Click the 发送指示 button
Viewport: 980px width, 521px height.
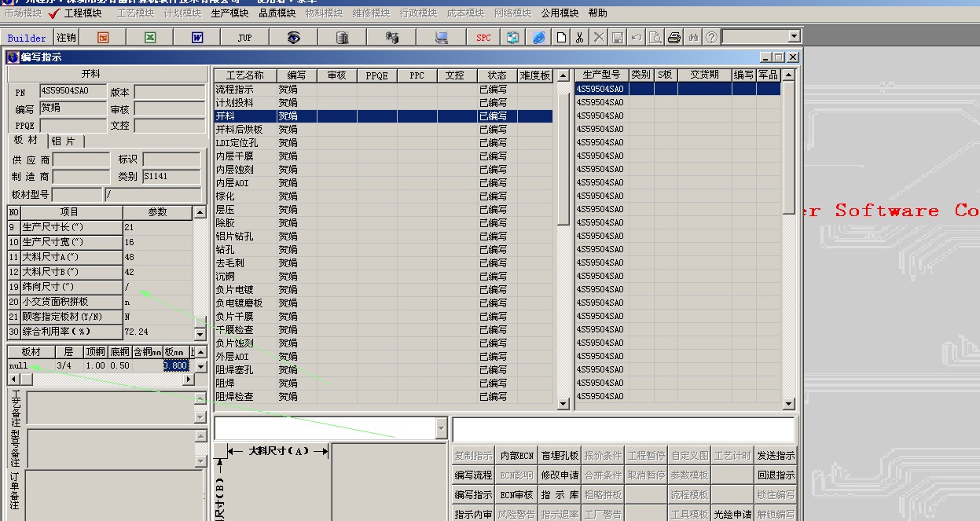click(776, 456)
